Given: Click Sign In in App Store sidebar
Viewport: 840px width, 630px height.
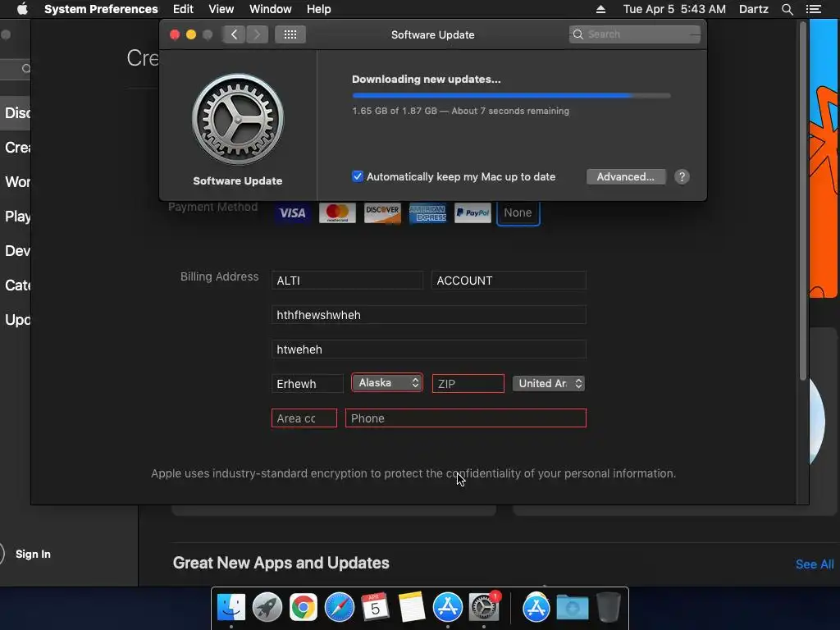Looking at the screenshot, I should (x=33, y=554).
